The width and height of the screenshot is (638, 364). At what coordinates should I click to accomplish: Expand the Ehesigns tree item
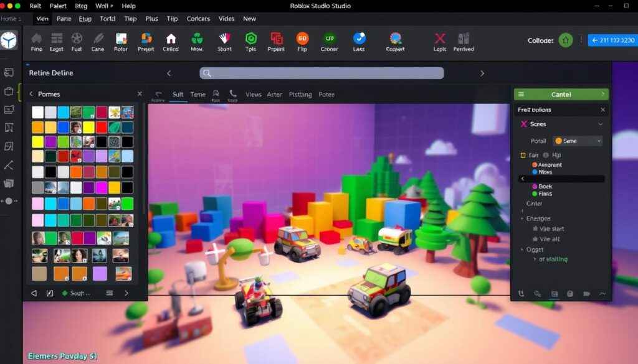522,218
